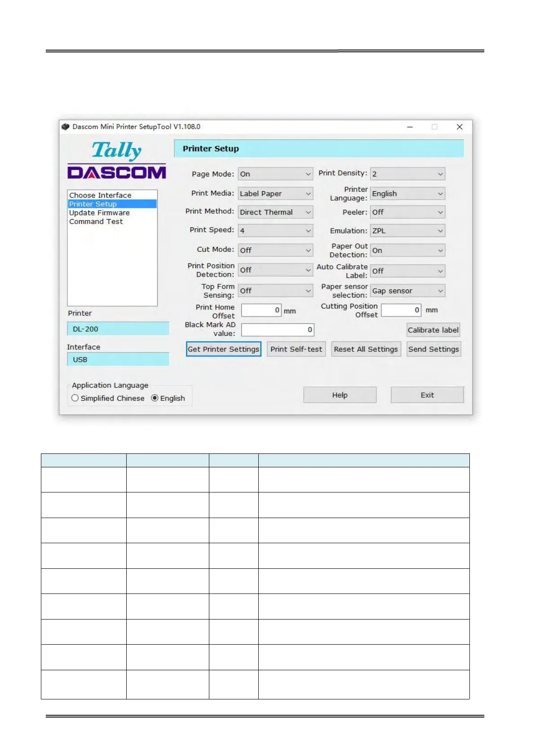This screenshot has width=535, height=756.
Task: Select Printer Setup in the left list
Action: [112, 204]
